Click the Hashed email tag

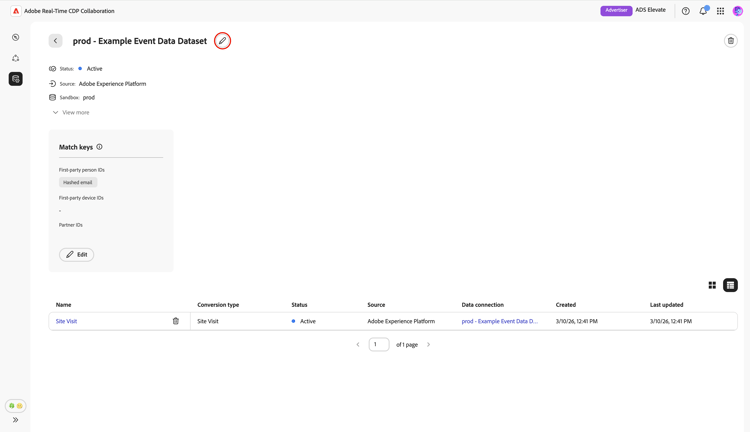78,182
